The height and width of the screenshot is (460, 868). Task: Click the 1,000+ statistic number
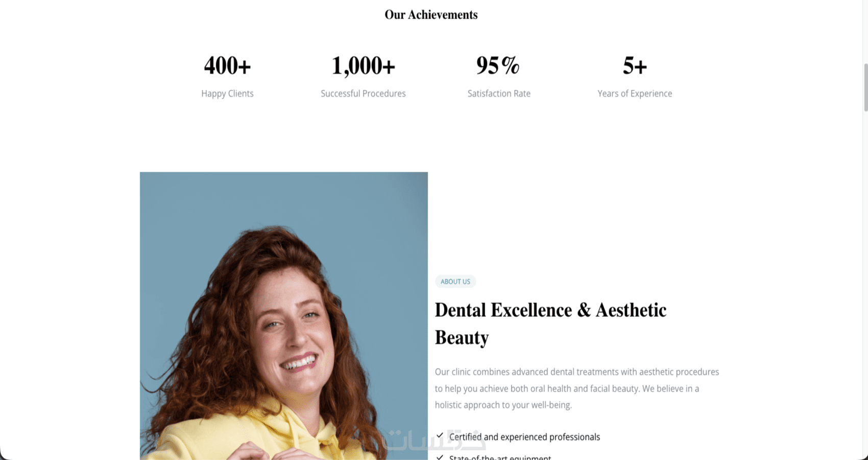pyautogui.click(x=363, y=65)
